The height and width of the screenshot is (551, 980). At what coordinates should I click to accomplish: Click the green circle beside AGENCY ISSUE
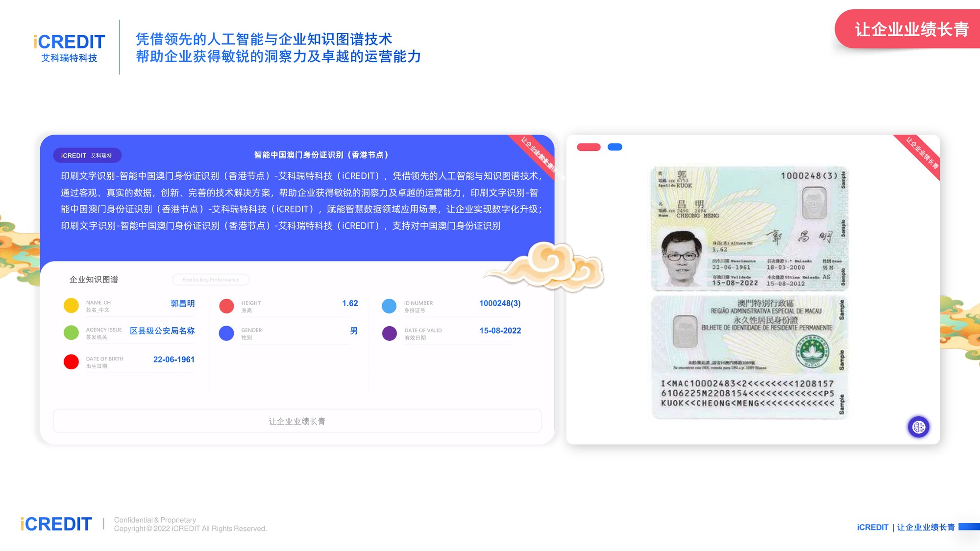[x=71, y=333]
